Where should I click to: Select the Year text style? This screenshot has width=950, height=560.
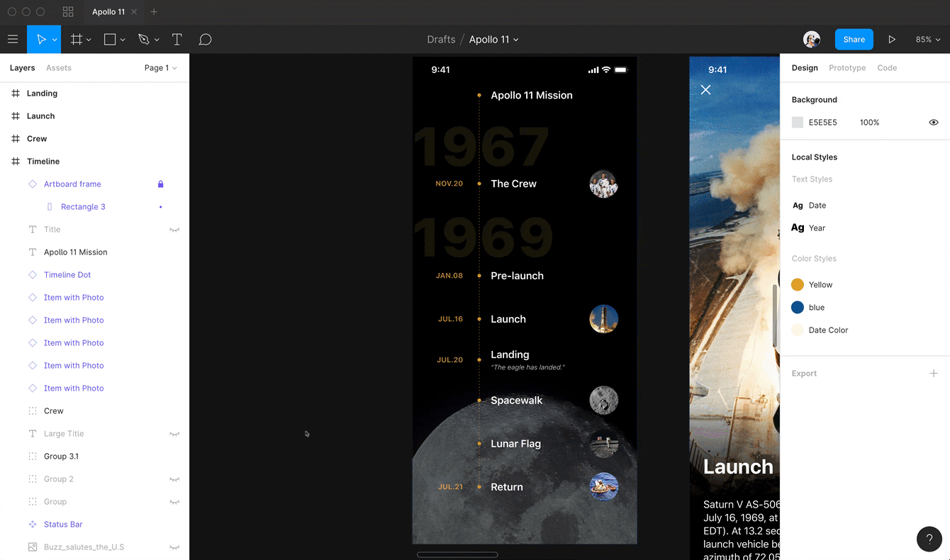coord(809,228)
